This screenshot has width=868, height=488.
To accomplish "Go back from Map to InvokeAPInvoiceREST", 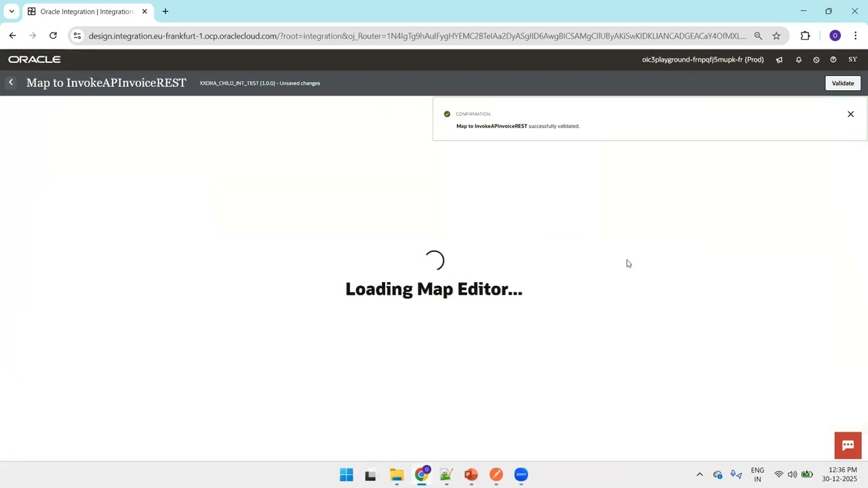I will (11, 83).
